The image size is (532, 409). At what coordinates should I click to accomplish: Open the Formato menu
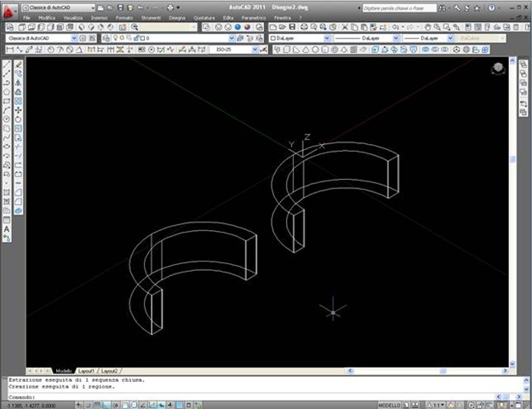(125, 17)
